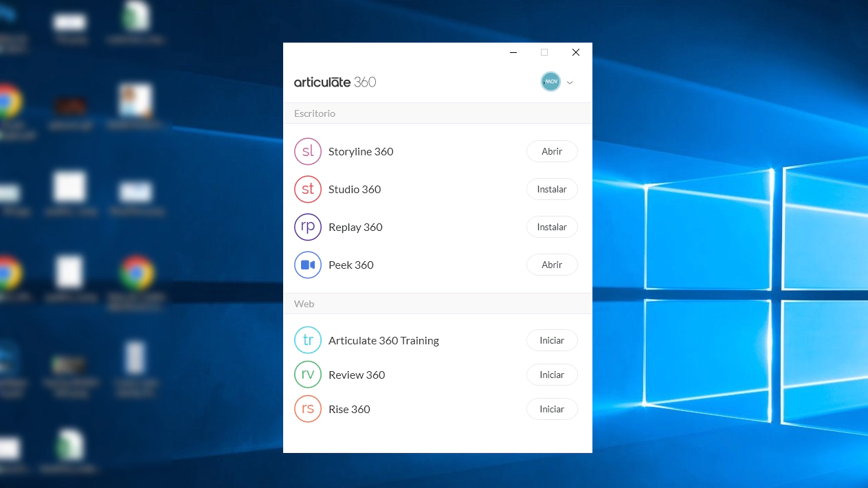Click the Storyline 360 'sl' icon
The width and height of the screenshot is (868, 488).
tap(308, 151)
